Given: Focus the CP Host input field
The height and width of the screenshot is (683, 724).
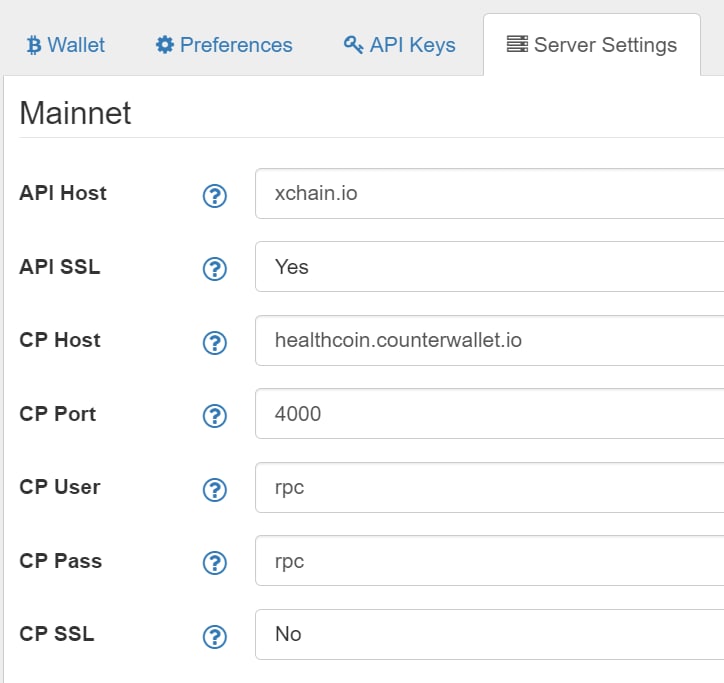Looking at the screenshot, I should tap(489, 340).
